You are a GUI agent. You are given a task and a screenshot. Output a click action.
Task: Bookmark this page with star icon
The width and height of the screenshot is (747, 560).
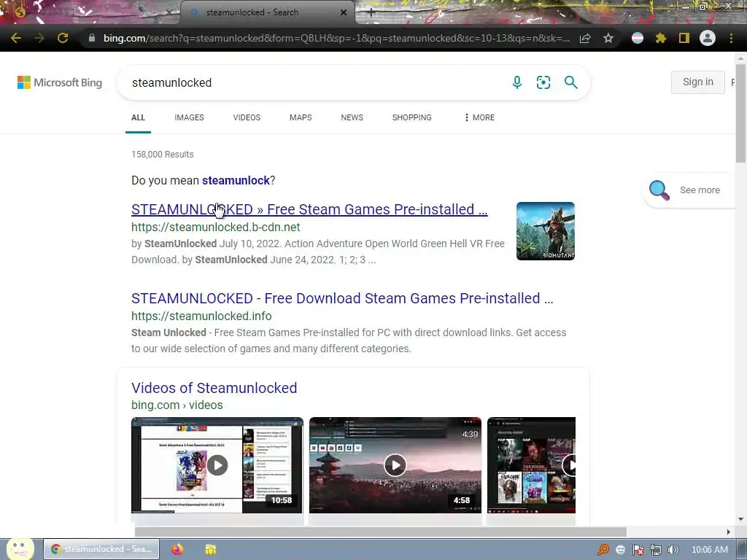[x=608, y=38]
